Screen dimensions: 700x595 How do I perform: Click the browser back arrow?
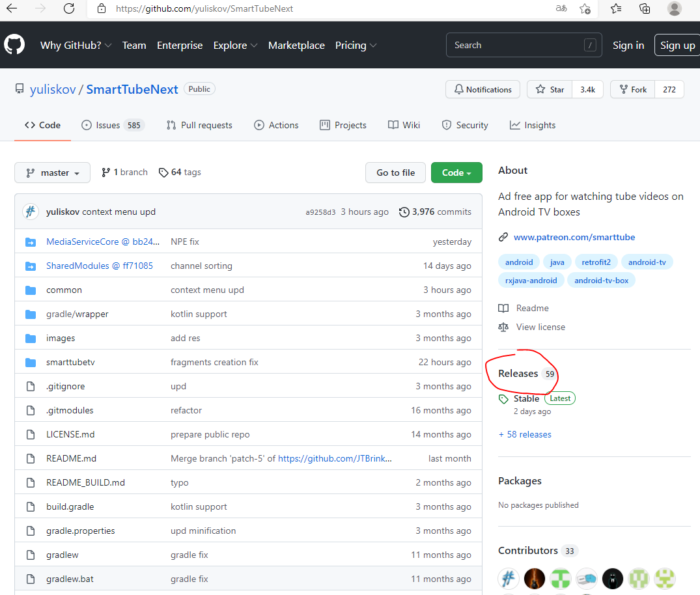click(x=12, y=8)
